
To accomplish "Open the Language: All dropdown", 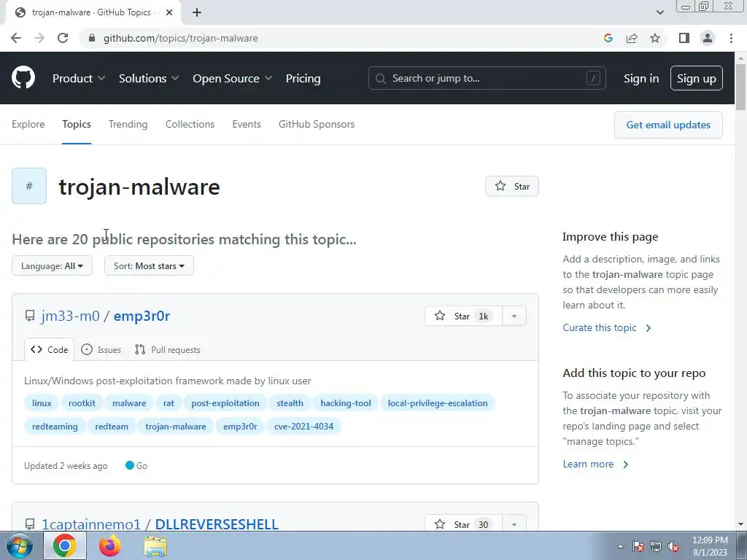I will pos(52,265).
